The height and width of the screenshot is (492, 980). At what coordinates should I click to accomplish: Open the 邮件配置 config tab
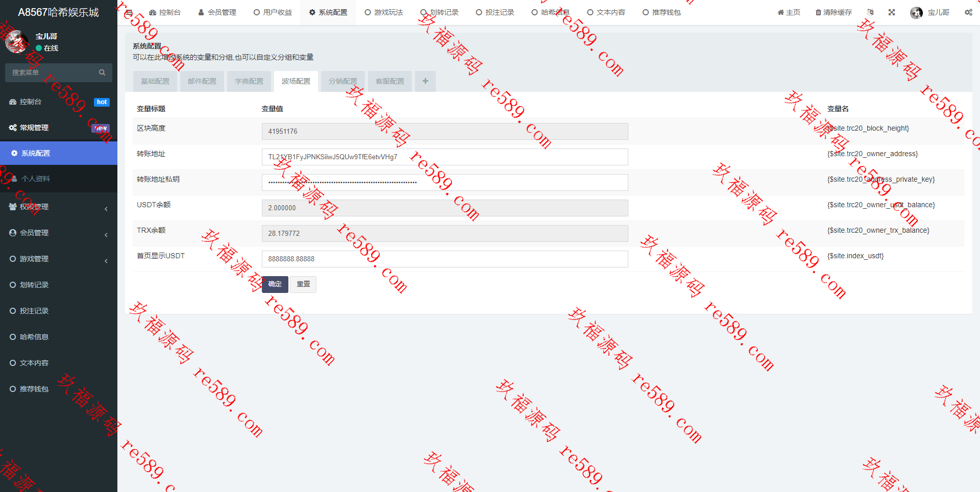pyautogui.click(x=202, y=81)
